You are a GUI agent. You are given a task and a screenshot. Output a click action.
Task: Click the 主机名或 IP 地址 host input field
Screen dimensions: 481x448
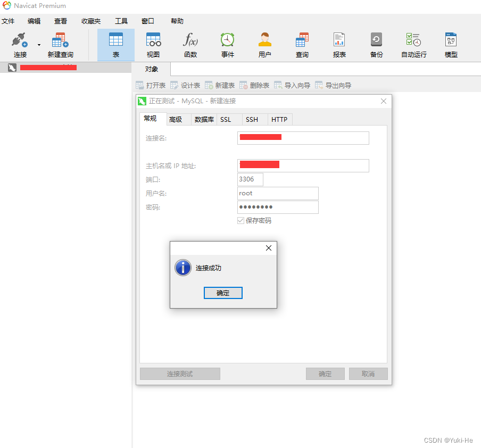point(303,165)
